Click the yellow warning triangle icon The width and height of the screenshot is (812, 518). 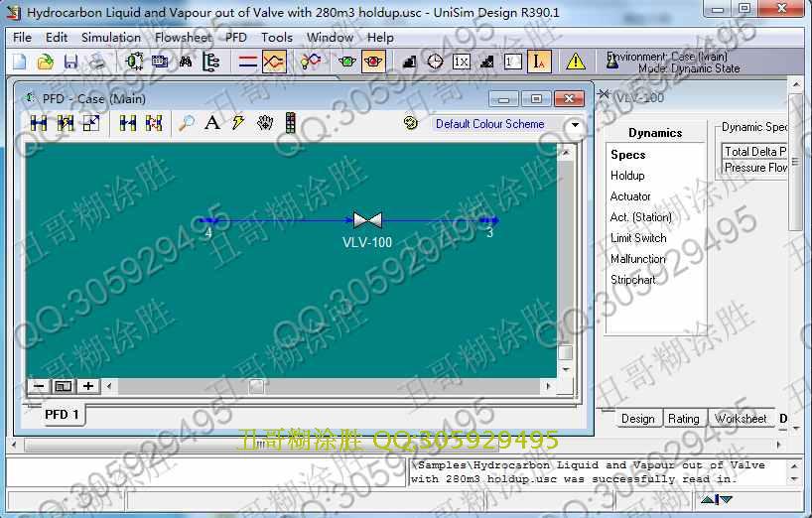pos(576,62)
